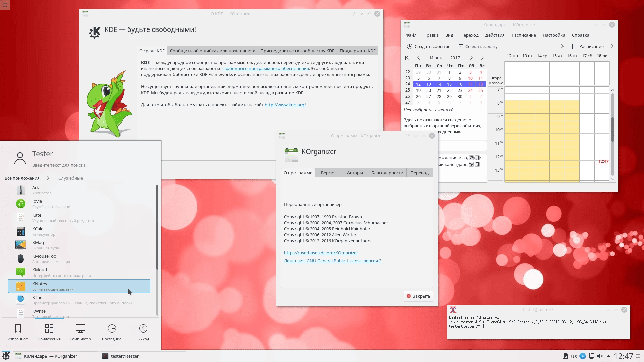Switch to the Приложения section
Viewport: 644px width, 362px height.
pyautogui.click(x=49, y=333)
